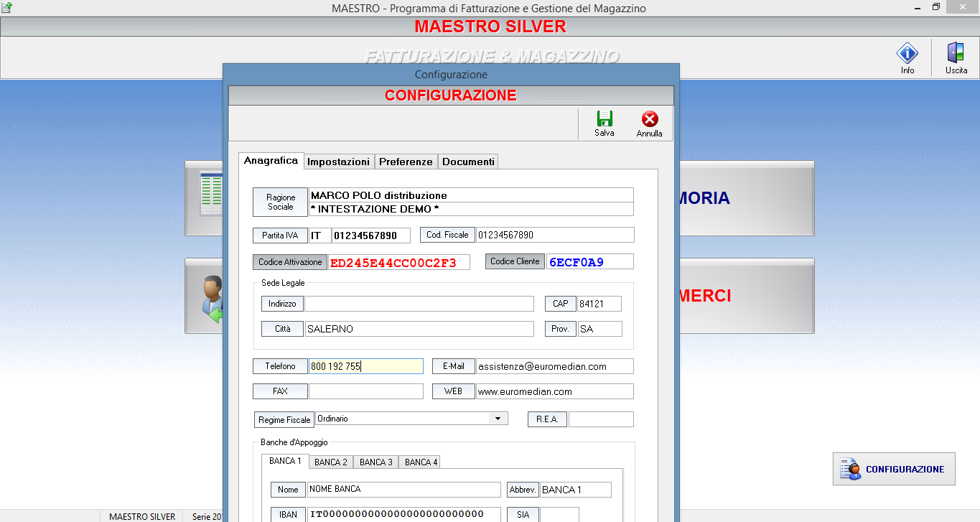Click the Codice Attivazione button
The width and height of the screenshot is (980, 522).
(290, 262)
